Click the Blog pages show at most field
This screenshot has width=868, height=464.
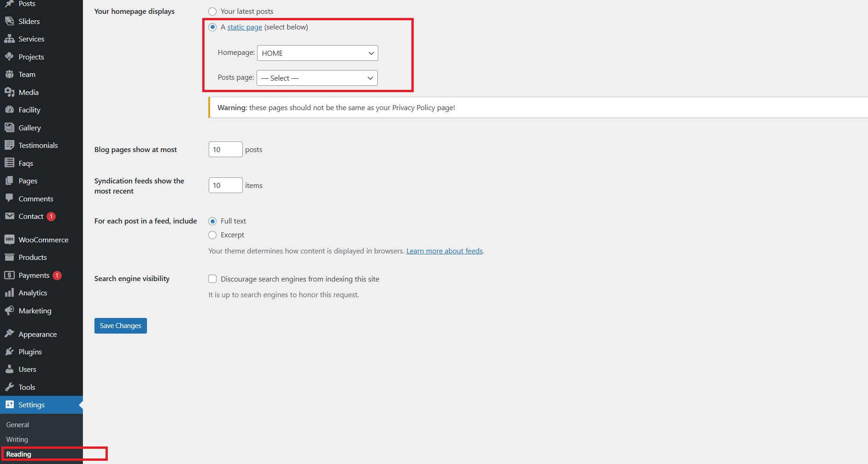point(225,149)
